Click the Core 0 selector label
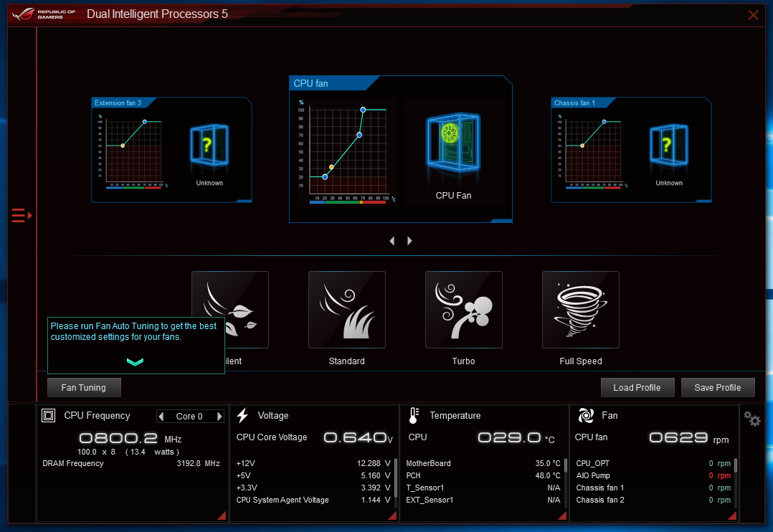 point(189,417)
